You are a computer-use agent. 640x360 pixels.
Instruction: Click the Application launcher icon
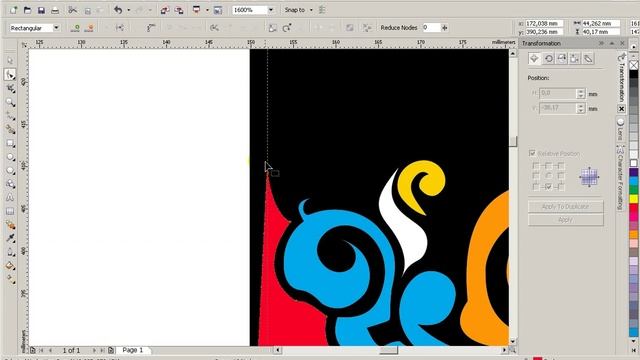coord(196,10)
